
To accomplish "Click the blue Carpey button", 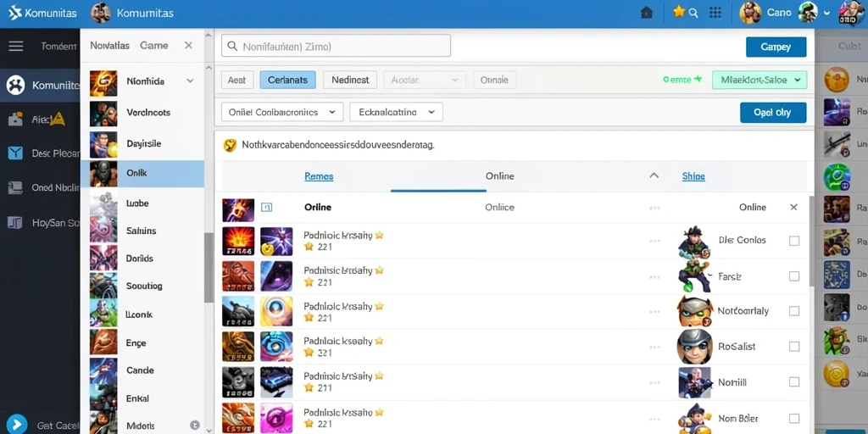I will 776,47.
